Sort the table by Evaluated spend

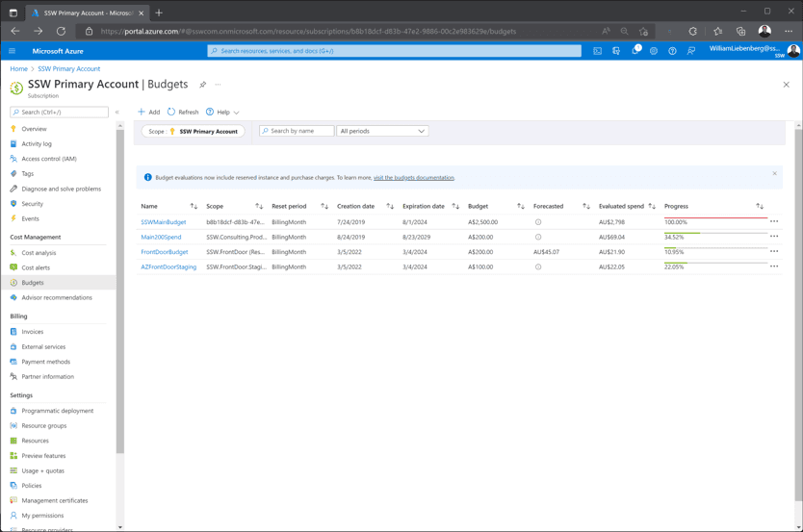click(652, 206)
